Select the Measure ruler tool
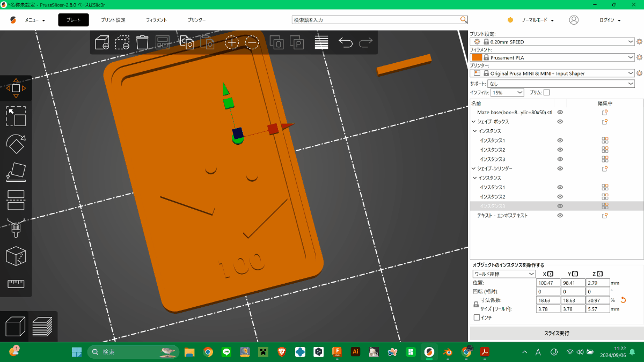The height and width of the screenshot is (362, 644). click(16, 284)
